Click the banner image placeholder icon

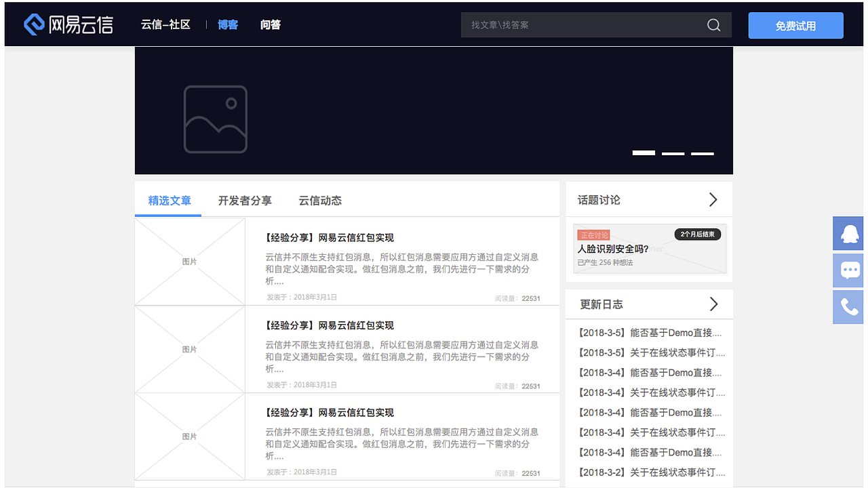pyautogui.click(x=215, y=119)
